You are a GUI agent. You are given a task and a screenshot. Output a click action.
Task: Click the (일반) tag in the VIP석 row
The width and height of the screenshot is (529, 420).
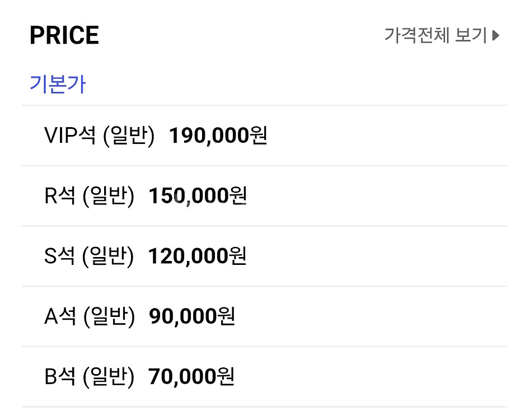pyautogui.click(x=129, y=136)
